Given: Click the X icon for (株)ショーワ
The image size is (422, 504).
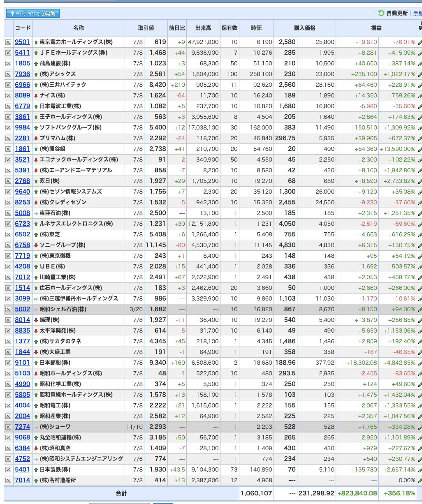Looking at the screenshot, I should click(x=8, y=427).
